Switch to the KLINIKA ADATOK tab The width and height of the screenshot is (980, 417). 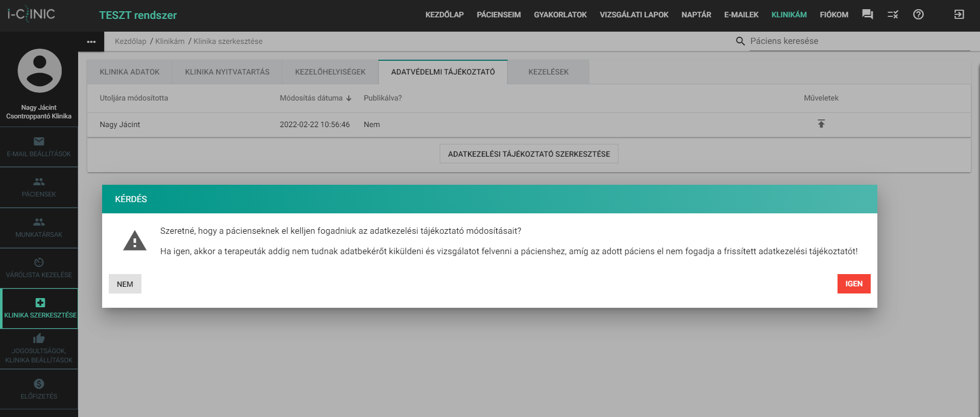pos(129,72)
